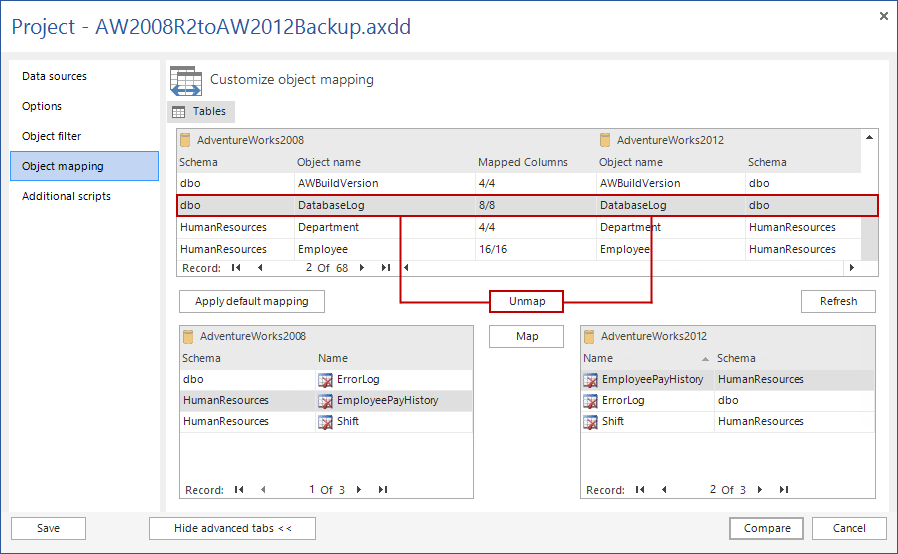This screenshot has height=554, width=898.
Task: Click the 16/16 mapped columns cell
Action: 535,249
